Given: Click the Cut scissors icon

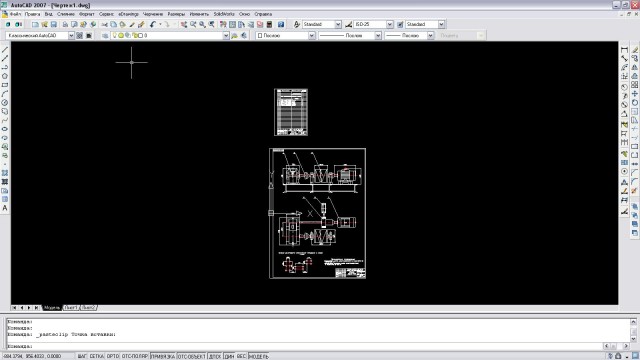Looking at the screenshot, I should coord(104,24).
